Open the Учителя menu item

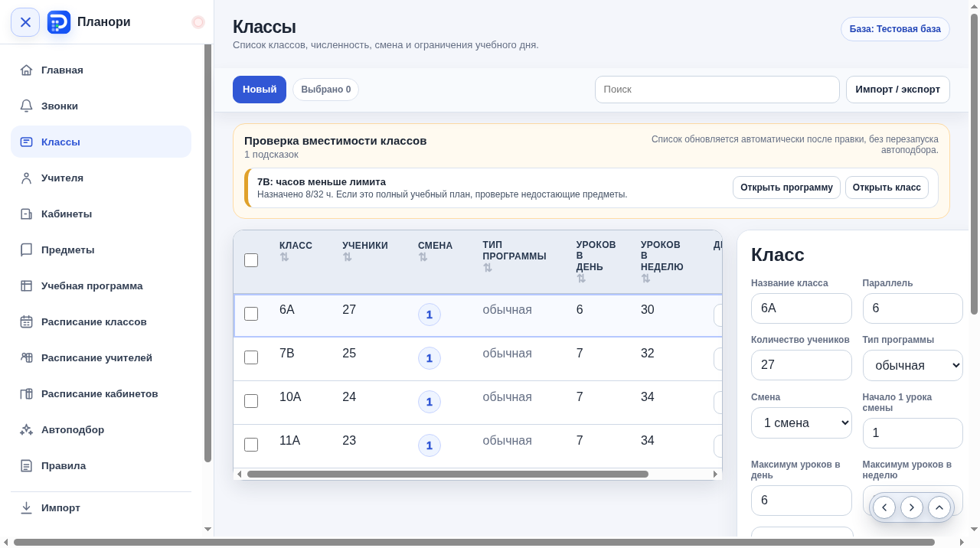click(101, 178)
